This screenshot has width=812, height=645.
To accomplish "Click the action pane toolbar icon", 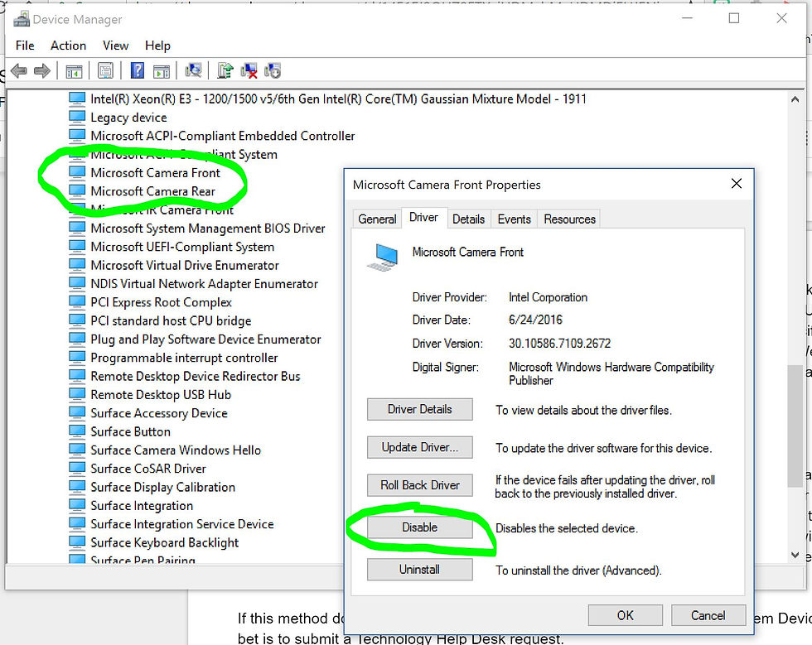I will [162, 71].
